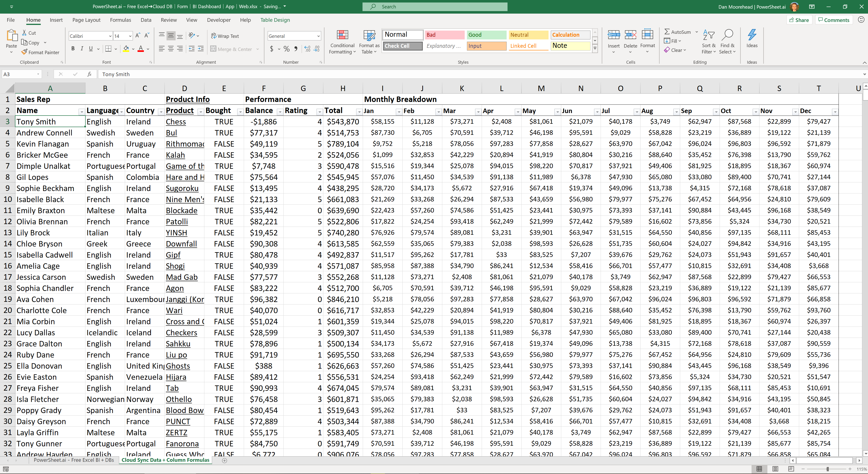Open Conditional Formatting options
The image size is (868, 474).
[342, 41]
